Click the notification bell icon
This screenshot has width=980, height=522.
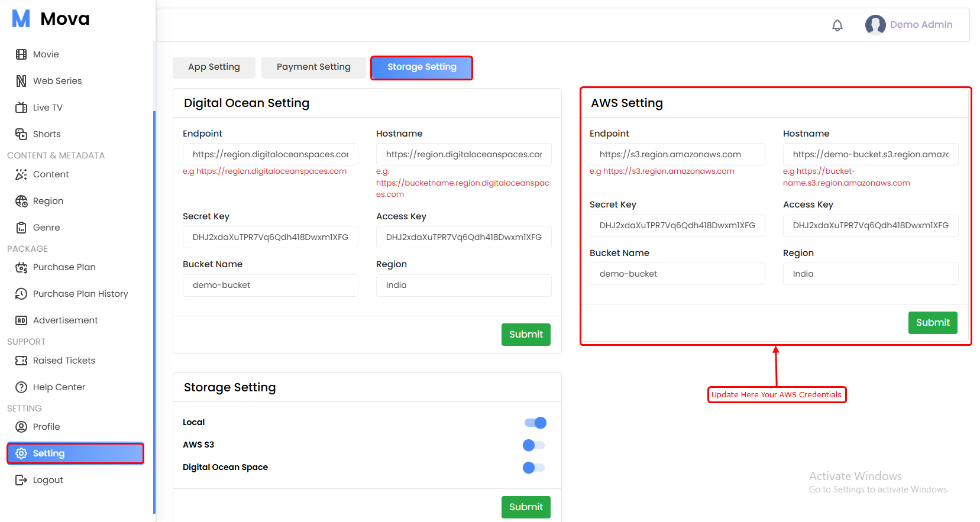837,25
